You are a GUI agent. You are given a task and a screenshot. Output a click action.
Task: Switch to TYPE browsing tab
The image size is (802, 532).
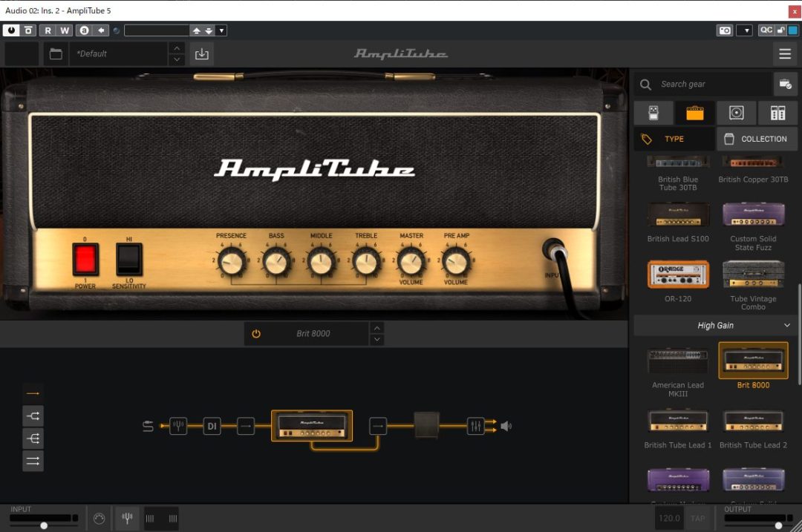(x=674, y=139)
